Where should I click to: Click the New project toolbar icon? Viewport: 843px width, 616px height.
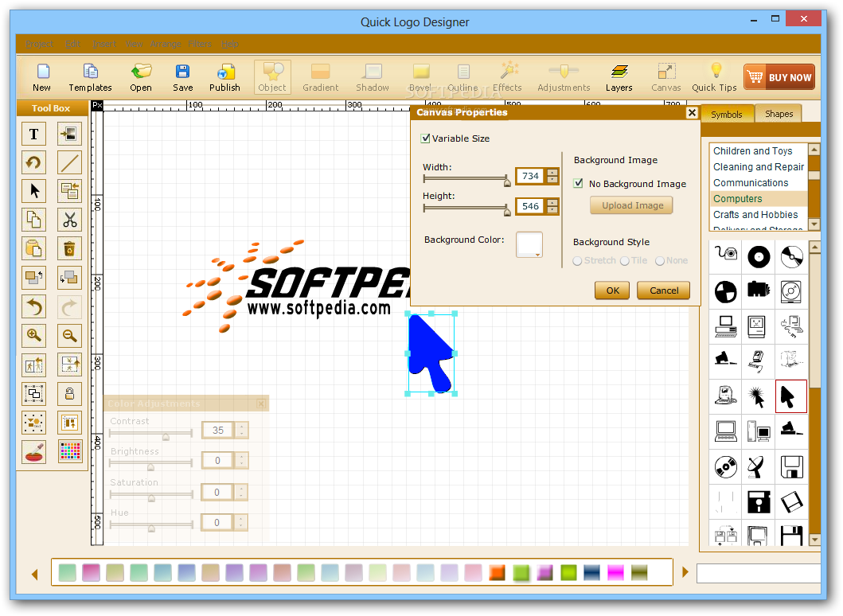[42, 78]
